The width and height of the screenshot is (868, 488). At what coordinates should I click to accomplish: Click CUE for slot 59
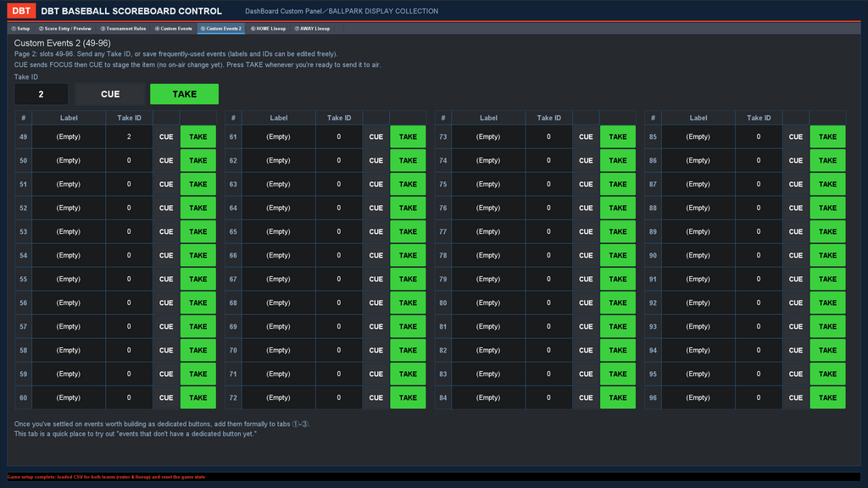(x=166, y=374)
